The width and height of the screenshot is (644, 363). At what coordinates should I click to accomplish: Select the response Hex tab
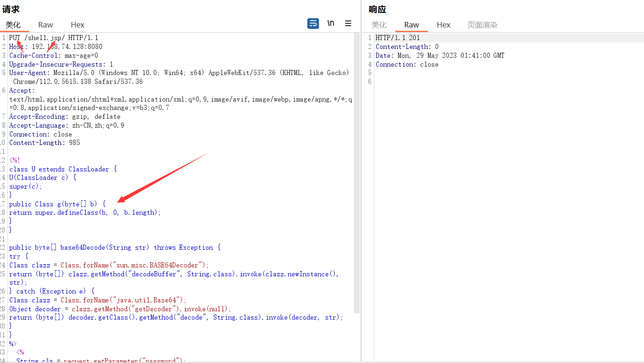444,25
